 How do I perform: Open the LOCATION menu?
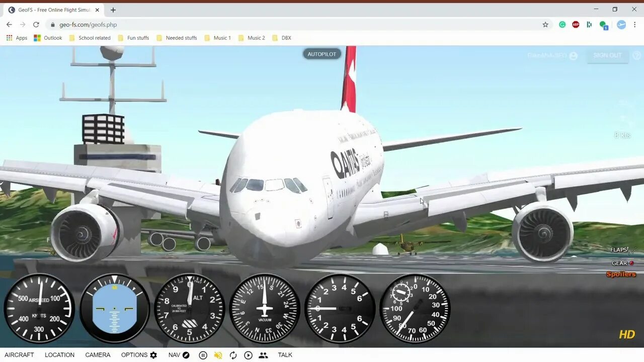[x=59, y=355]
